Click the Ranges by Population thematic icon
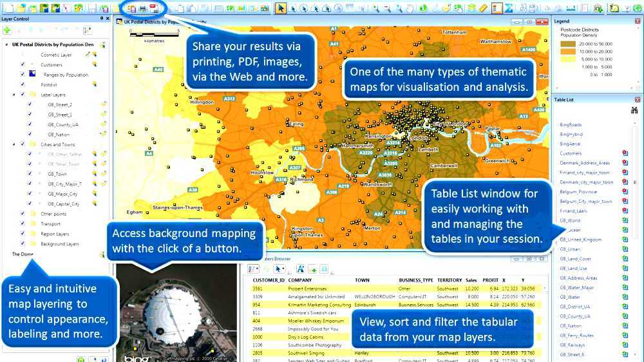The image size is (644, 362). coord(32,74)
